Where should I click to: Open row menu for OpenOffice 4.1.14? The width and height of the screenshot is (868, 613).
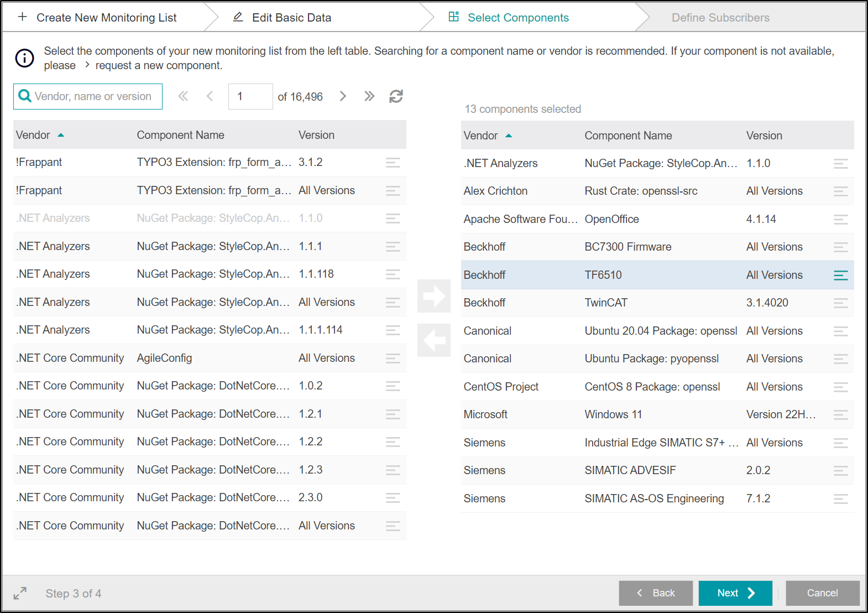click(x=841, y=219)
